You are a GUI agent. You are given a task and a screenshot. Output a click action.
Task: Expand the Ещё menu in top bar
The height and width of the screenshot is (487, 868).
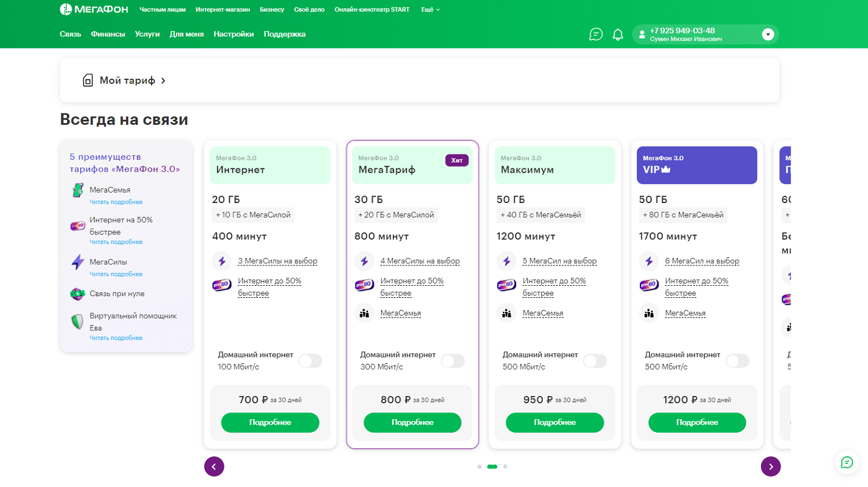click(x=430, y=10)
